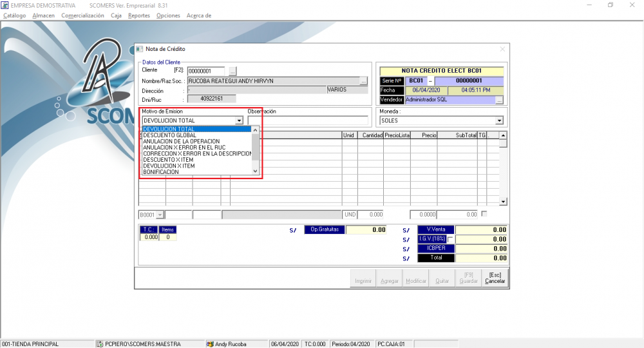Choose DESCUENTO GLOBAL reason
This screenshot has width=644, height=348.
click(196, 135)
